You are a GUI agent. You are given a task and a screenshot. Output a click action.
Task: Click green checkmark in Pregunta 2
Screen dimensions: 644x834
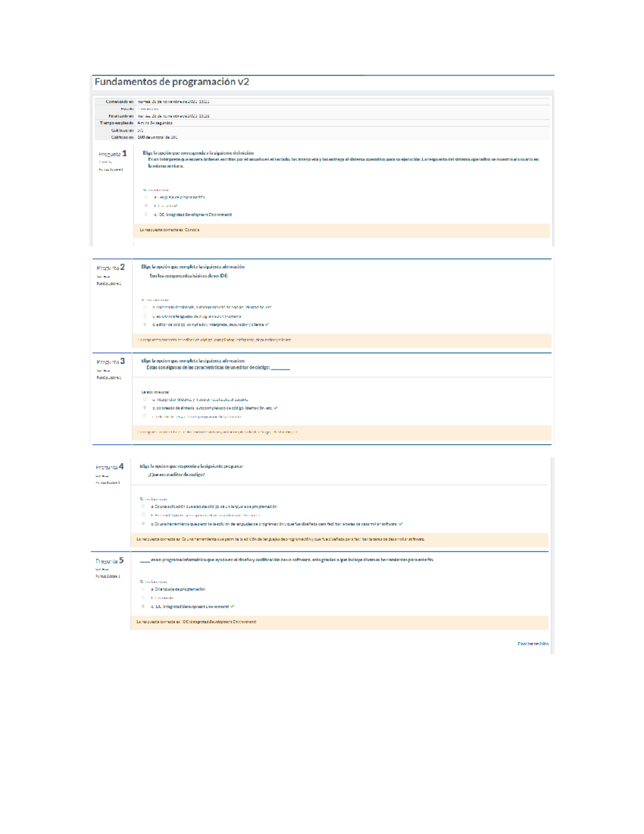pos(267,324)
